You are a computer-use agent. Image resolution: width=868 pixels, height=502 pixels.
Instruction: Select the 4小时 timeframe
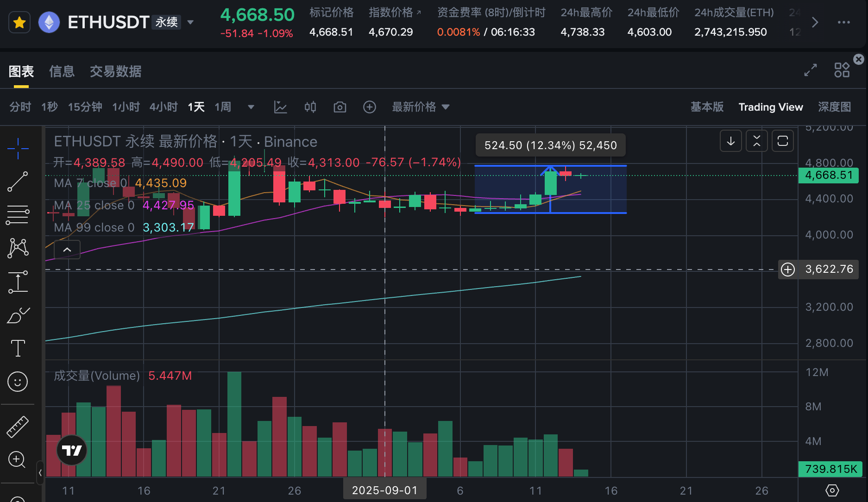point(164,107)
